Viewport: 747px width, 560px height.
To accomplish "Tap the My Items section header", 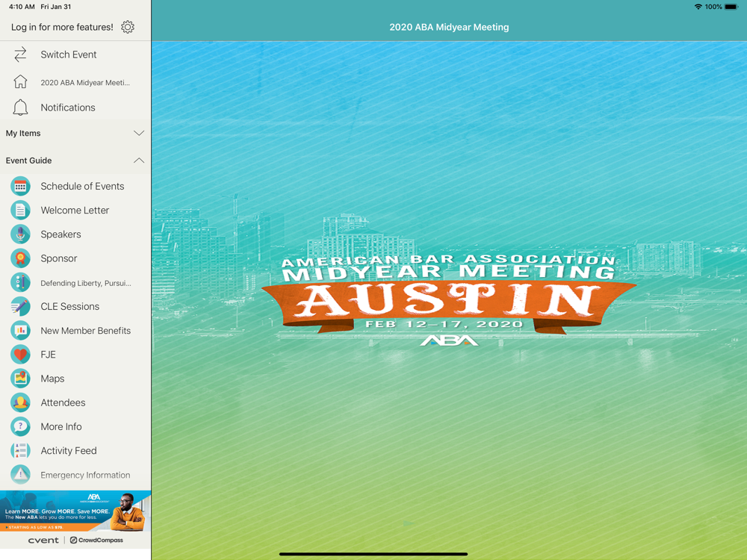I will (x=75, y=133).
